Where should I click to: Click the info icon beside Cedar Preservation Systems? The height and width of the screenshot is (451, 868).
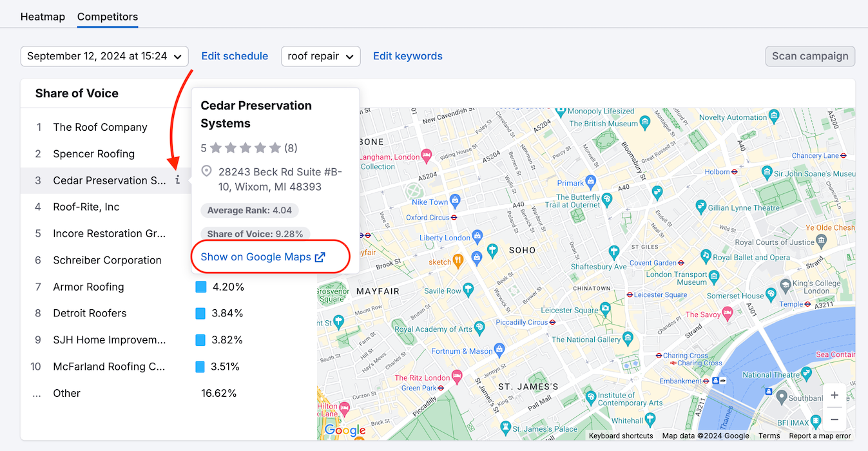tap(177, 180)
